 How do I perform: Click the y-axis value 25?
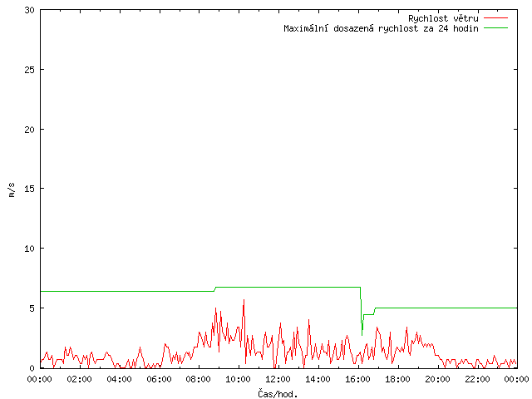(x=30, y=70)
